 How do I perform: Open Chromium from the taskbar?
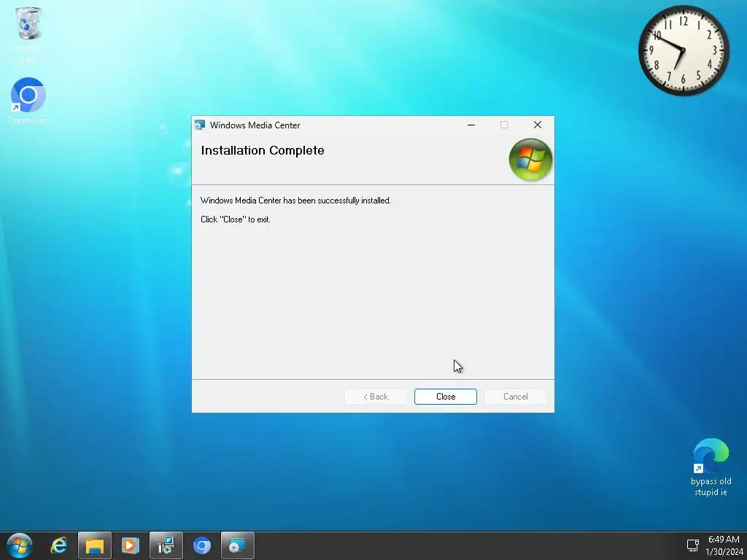(x=202, y=545)
